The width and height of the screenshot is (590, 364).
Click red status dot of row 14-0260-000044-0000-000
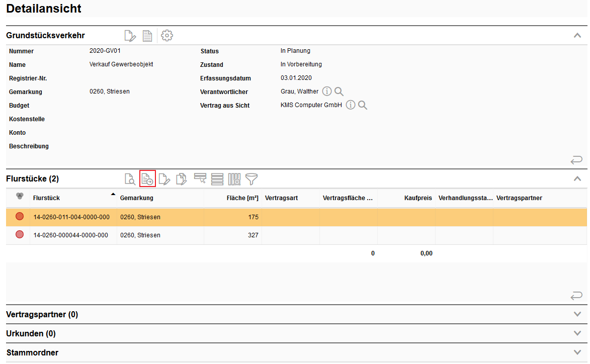[20, 235]
